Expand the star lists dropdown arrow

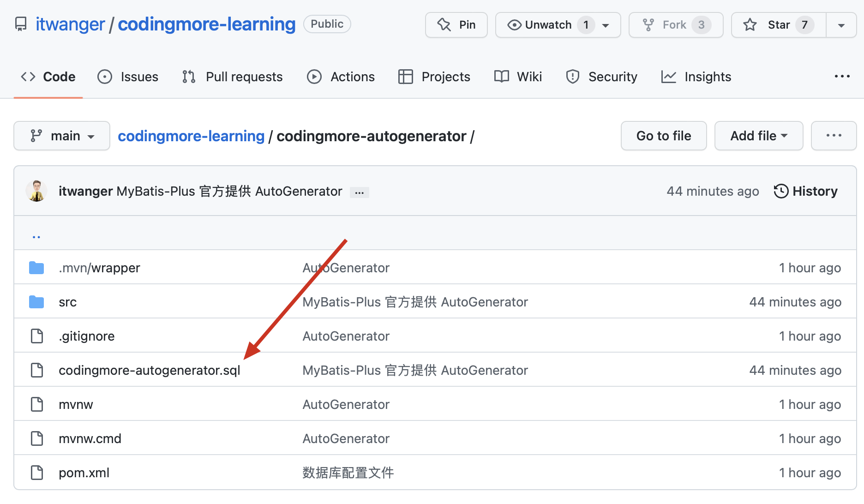841,25
